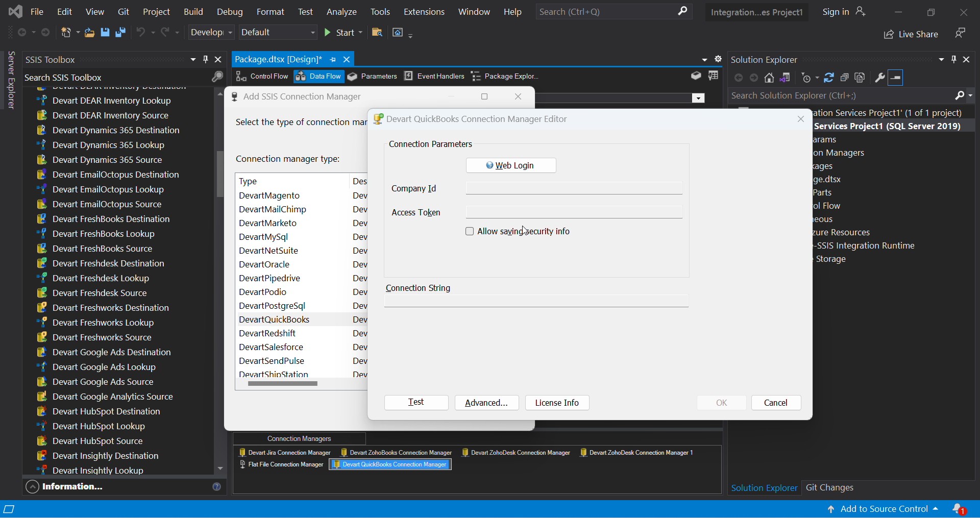Click the Company Id input field

tap(574, 188)
